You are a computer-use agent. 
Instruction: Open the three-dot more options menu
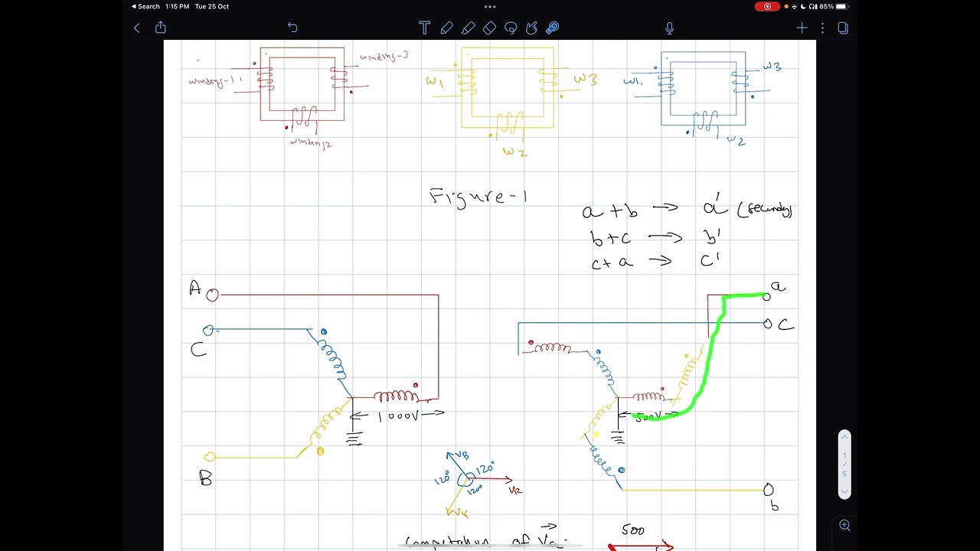pos(822,28)
